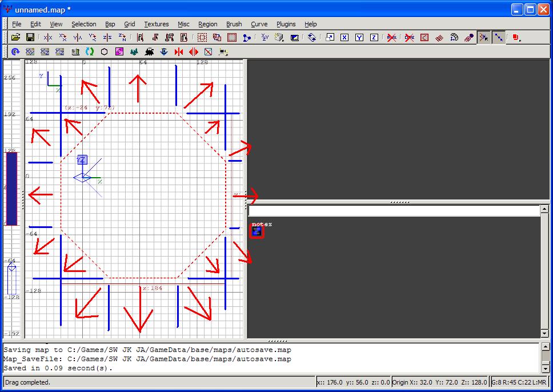Viewport: 553px width, 392px height.
Task: Open the Edit menu
Action: tap(35, 24)
